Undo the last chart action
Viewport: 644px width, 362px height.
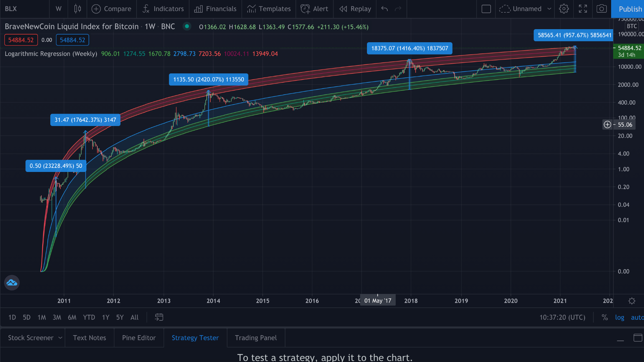(384, 9)
